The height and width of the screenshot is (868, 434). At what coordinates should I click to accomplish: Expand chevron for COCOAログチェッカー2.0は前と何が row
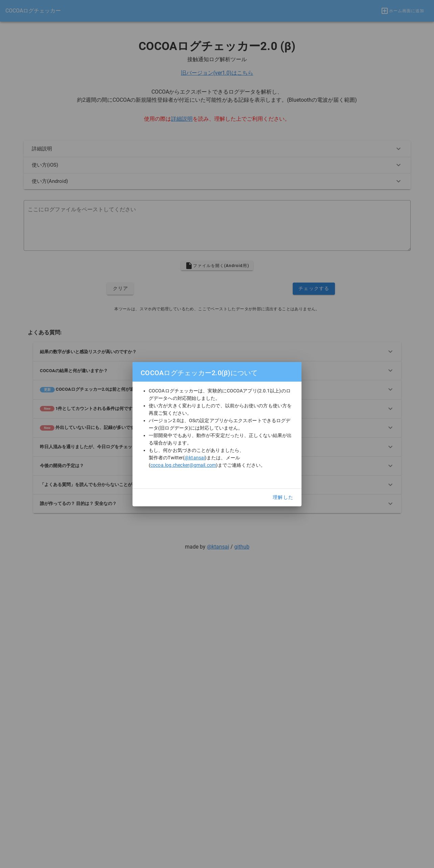coord(390,389)
